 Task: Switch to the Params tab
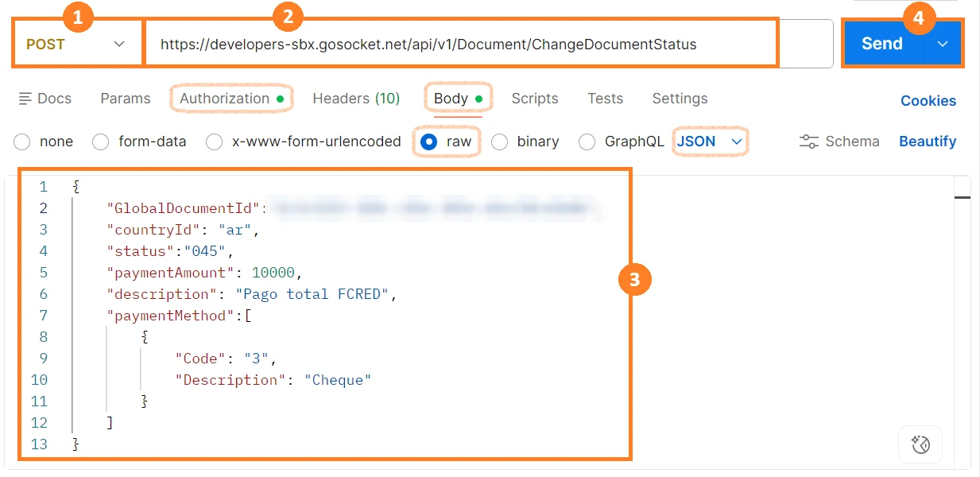pos(126,99)
